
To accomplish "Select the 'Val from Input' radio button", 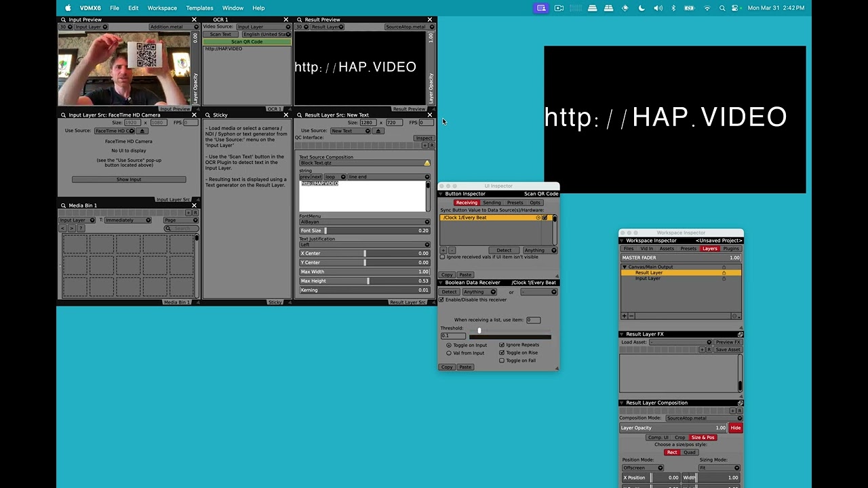I will click(x=449, y=353).
